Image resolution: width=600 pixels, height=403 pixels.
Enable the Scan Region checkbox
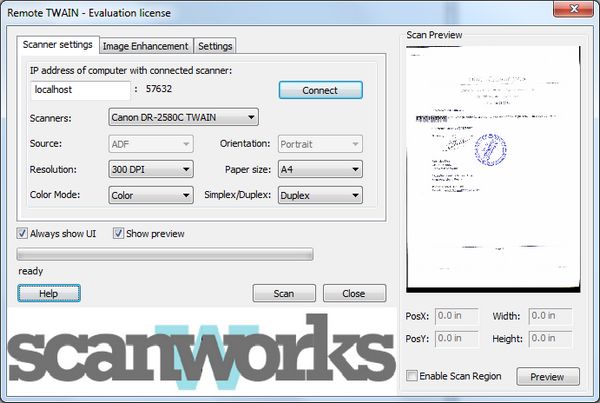(412, 375)
